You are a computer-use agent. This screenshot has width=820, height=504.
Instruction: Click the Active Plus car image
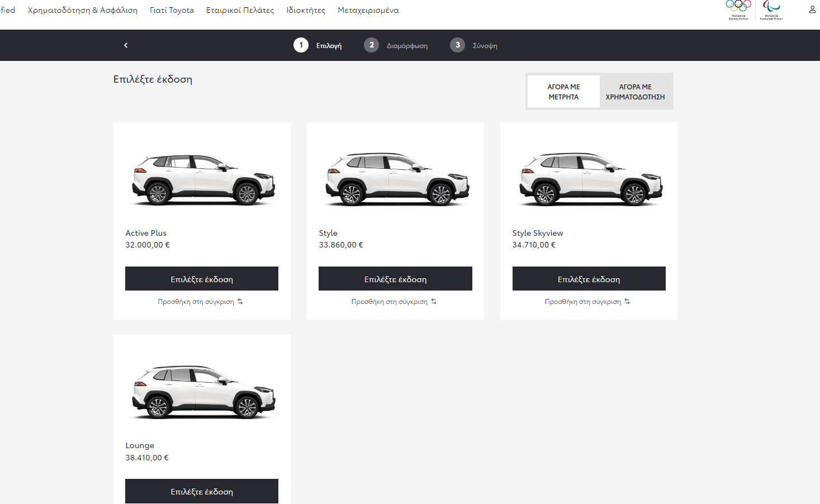pos(203,179)
